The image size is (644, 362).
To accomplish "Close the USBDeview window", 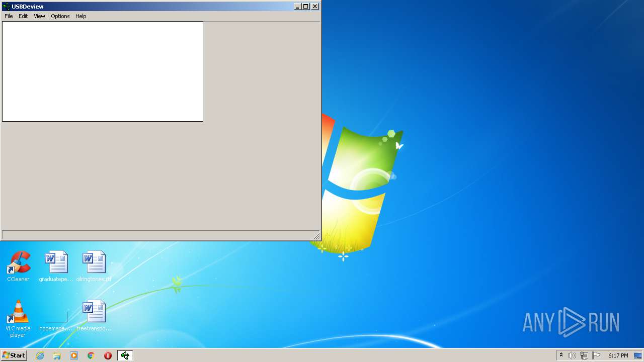I will [x=315, y=7].
